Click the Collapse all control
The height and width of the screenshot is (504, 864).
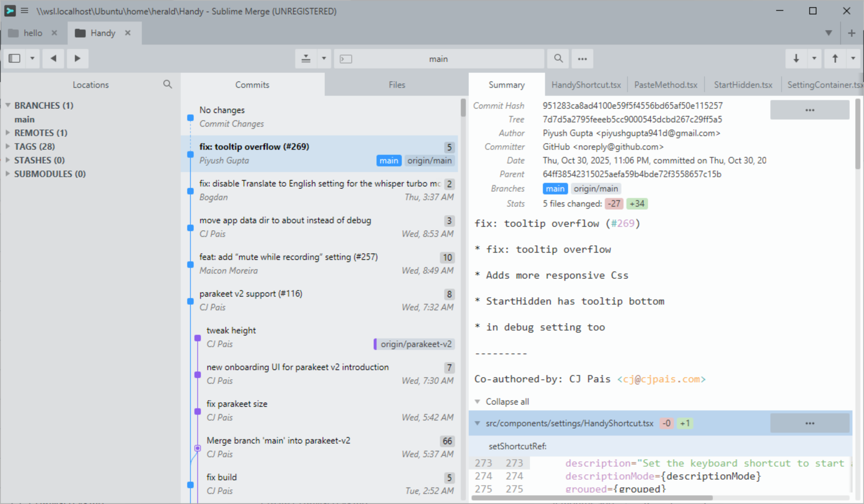[507, 401]
